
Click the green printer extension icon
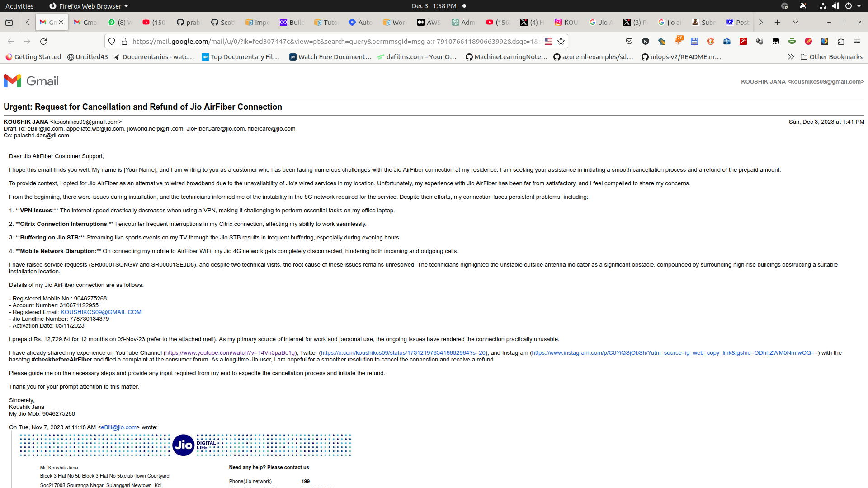tap(792, 41)
